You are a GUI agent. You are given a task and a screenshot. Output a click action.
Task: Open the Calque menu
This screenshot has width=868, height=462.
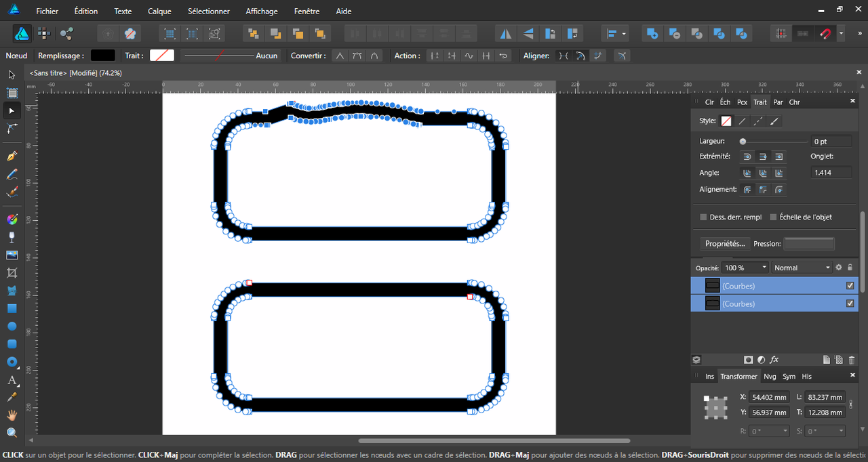[x=159, y=11]
